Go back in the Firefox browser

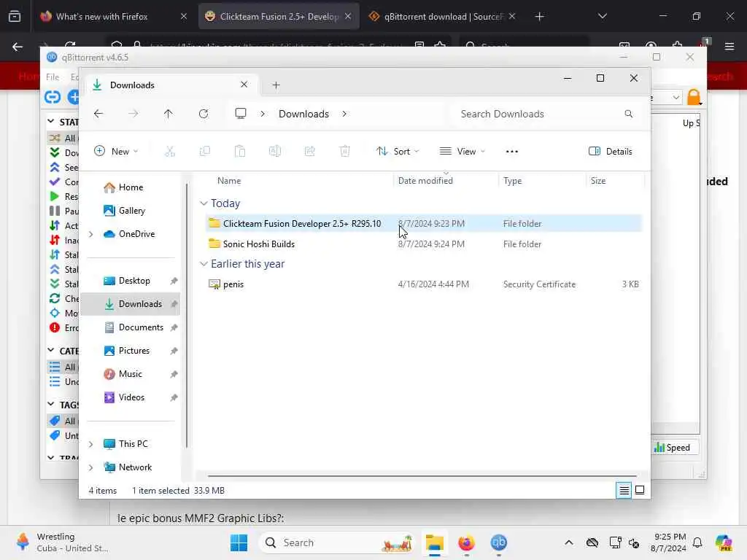18,47
